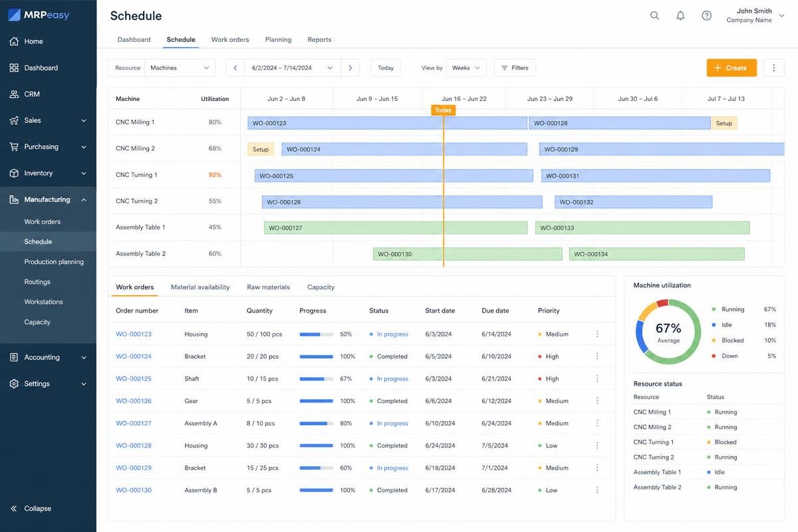
Task: Open row actions for WO-000125
Action: 597,378
